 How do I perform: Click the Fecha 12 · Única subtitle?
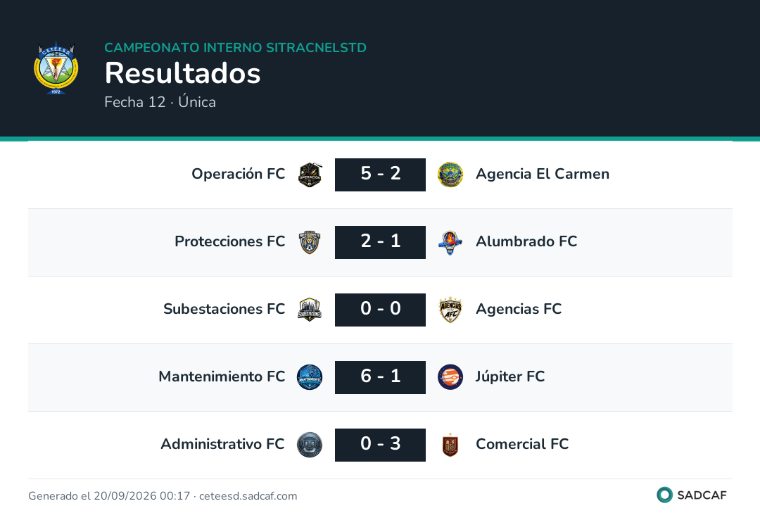click(x=160, y=102)
